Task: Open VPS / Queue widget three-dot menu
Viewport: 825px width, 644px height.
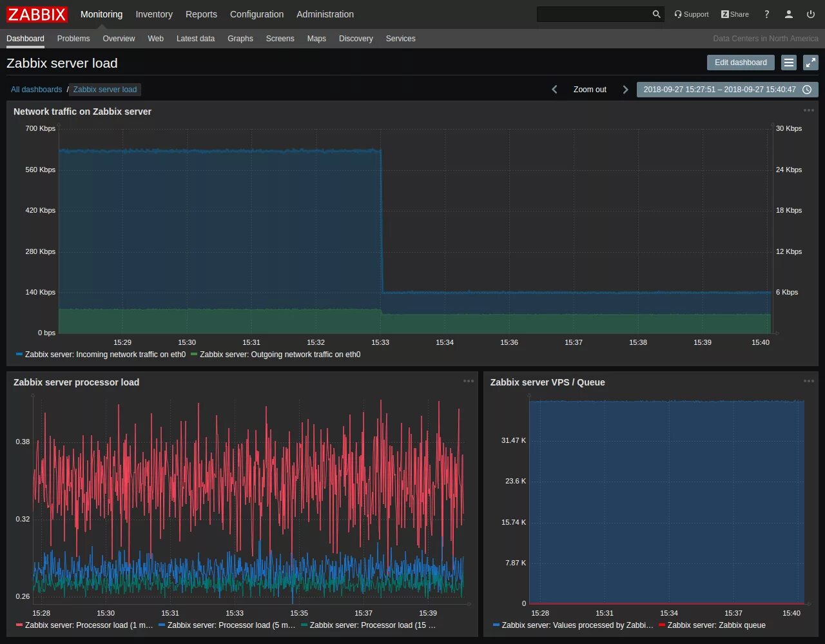Action: 809,381
